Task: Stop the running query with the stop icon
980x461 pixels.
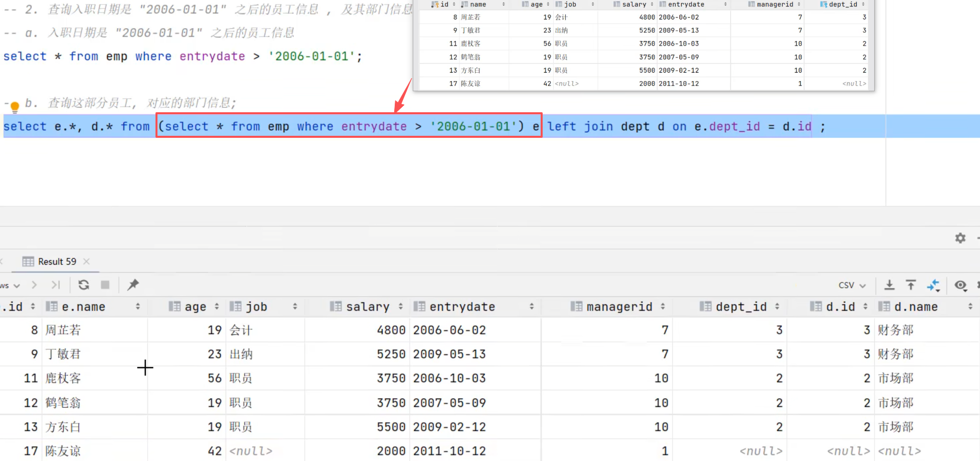Action: (x=105, y=285)
